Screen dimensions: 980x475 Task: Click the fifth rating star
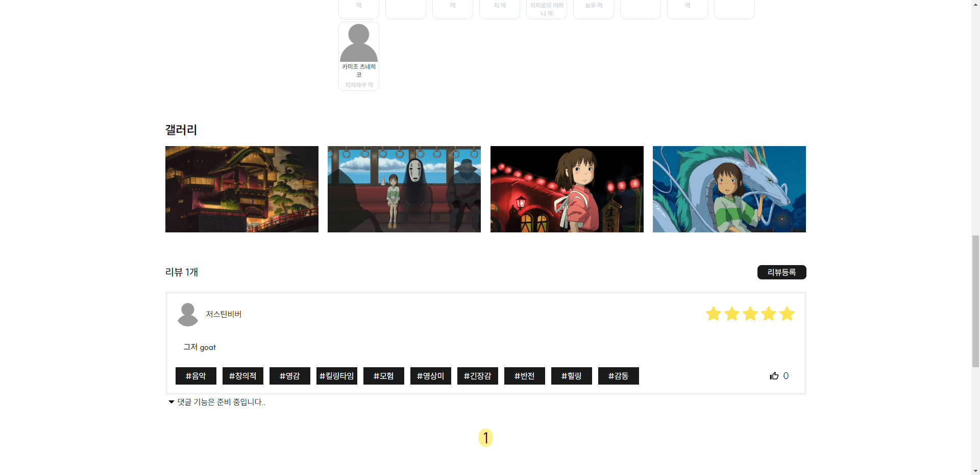787,314
